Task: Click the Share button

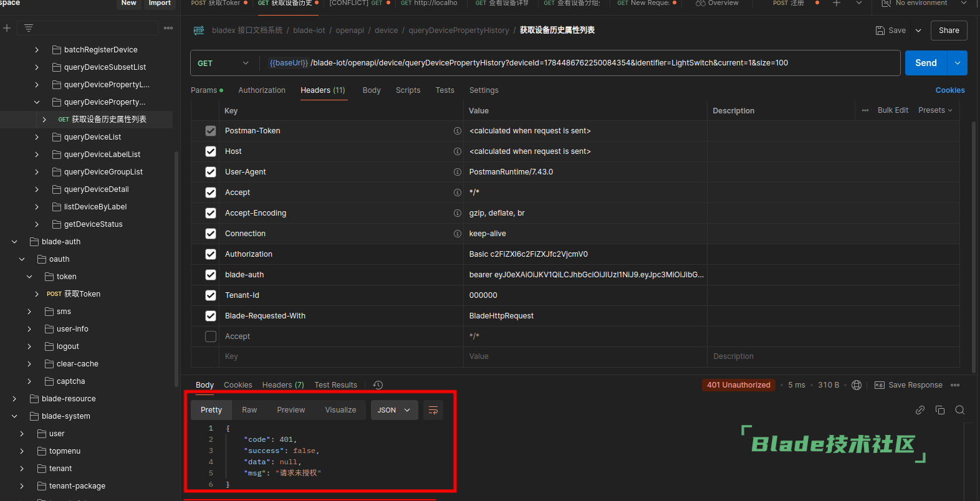Action: click(x=949, y=31)
